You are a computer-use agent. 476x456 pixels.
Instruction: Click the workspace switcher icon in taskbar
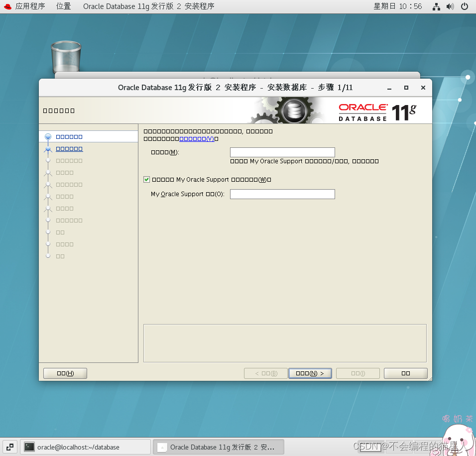10,447
